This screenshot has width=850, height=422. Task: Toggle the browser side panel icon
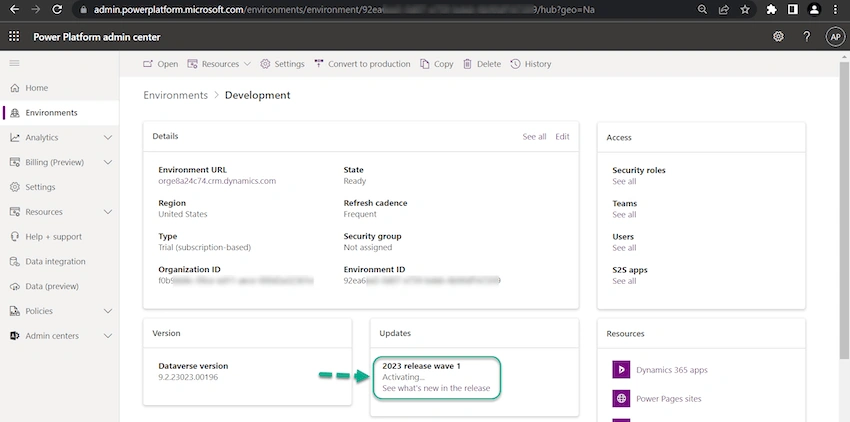click(x=793, y=9)
